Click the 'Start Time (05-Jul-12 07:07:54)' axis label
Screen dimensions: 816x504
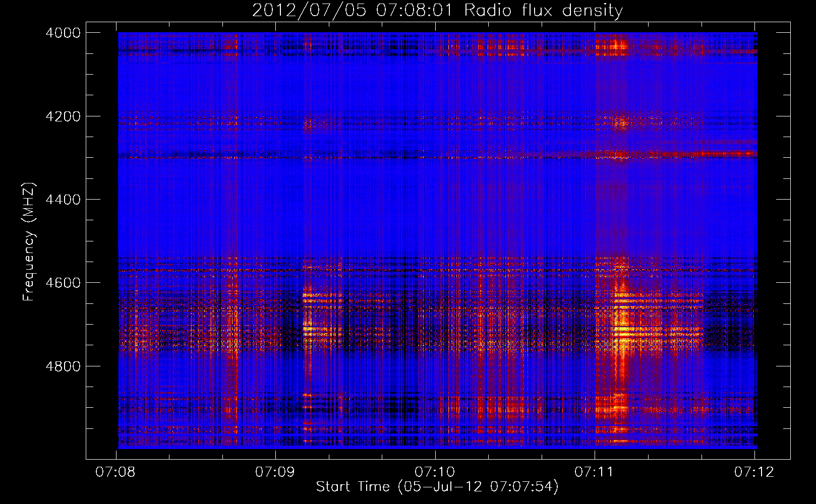point(437,487)
